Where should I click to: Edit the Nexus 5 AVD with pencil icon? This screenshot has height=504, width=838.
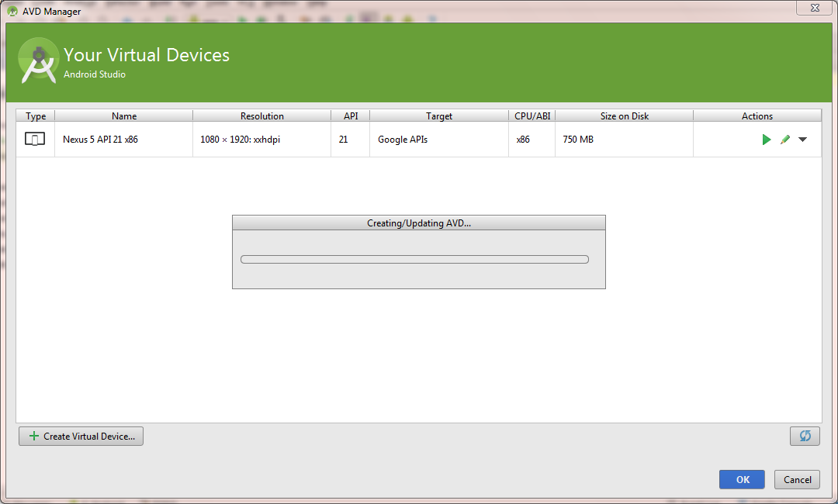tap(785, 140)
